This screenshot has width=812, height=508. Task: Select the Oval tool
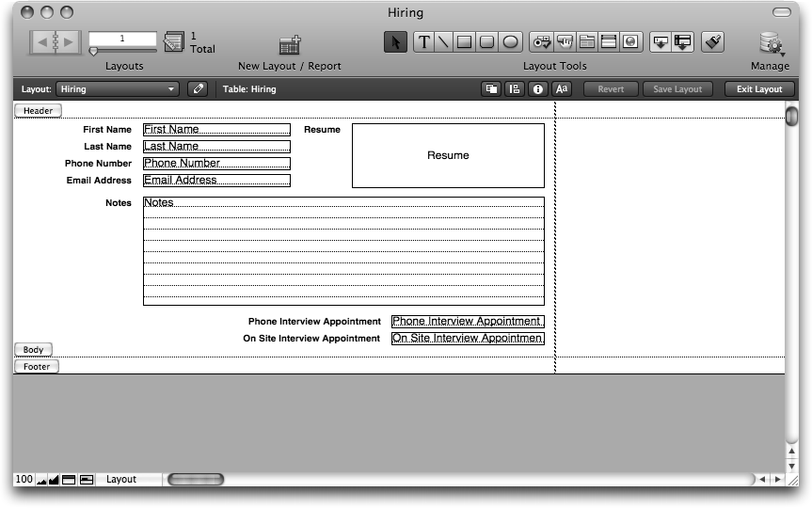[x=510, y=42]
